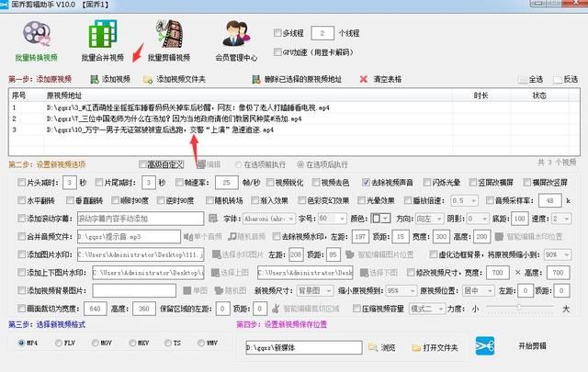Click 添加视频文件夹 folder icon

pyautogui.click(x=148, y=80)
